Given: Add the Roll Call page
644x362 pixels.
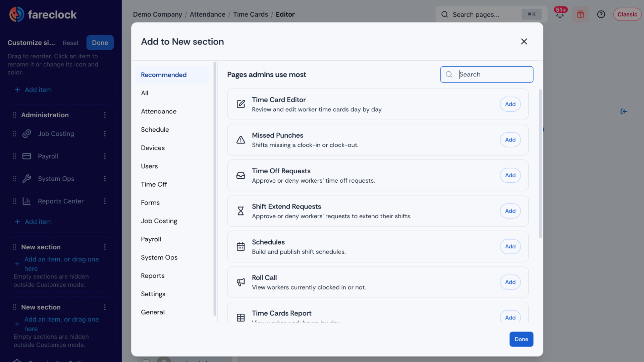Looking at the screenshot, I should point(510,282).
